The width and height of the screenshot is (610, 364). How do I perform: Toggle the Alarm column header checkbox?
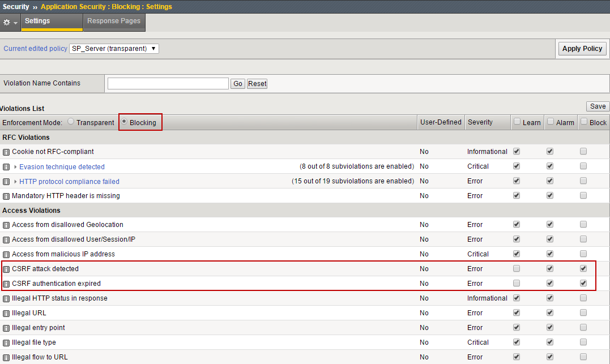[x=550, y=122]
